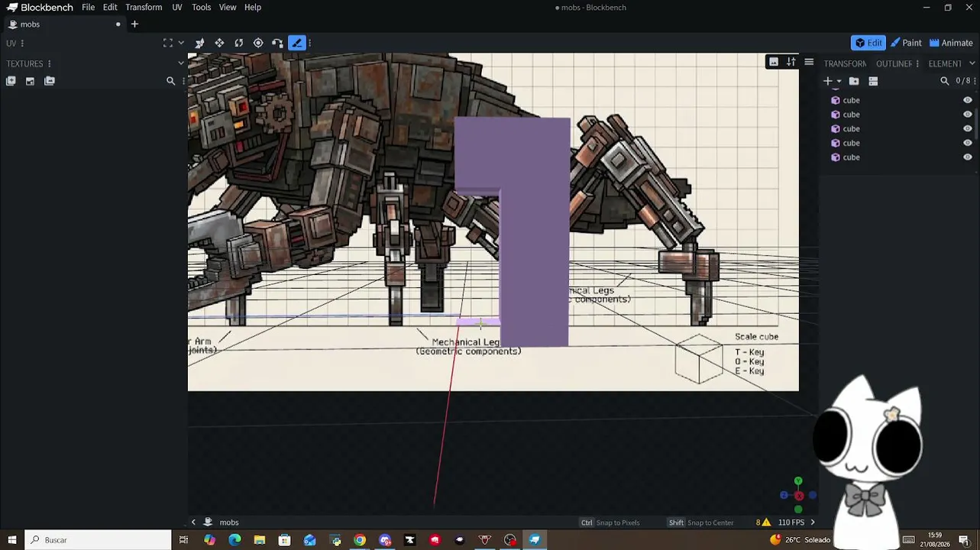Open the dropdown beside the focus frame icon
Screen dimensions: 980x550
point(181,43)
